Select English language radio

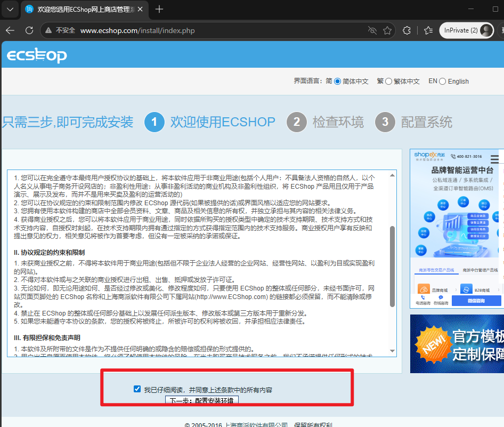442,82
